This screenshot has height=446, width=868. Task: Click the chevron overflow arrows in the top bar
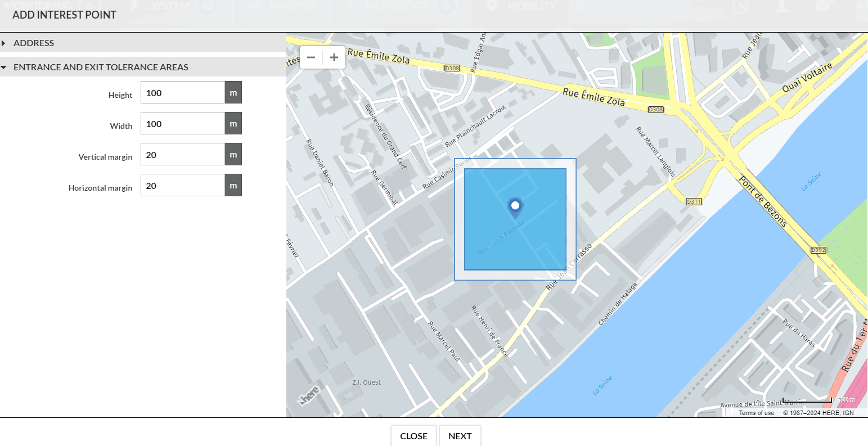[x=581, y=6]
